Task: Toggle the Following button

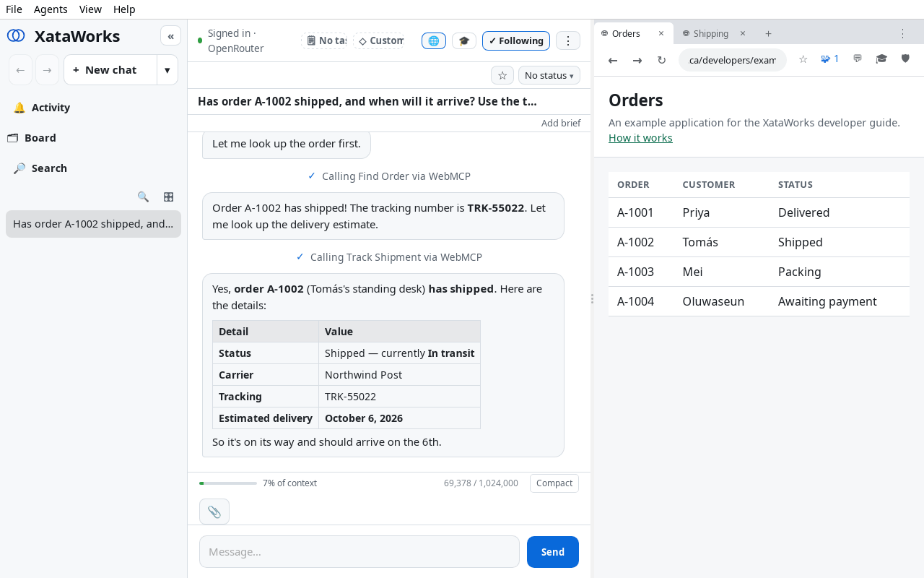Action: pyautogui.click(x=516, y=41)
